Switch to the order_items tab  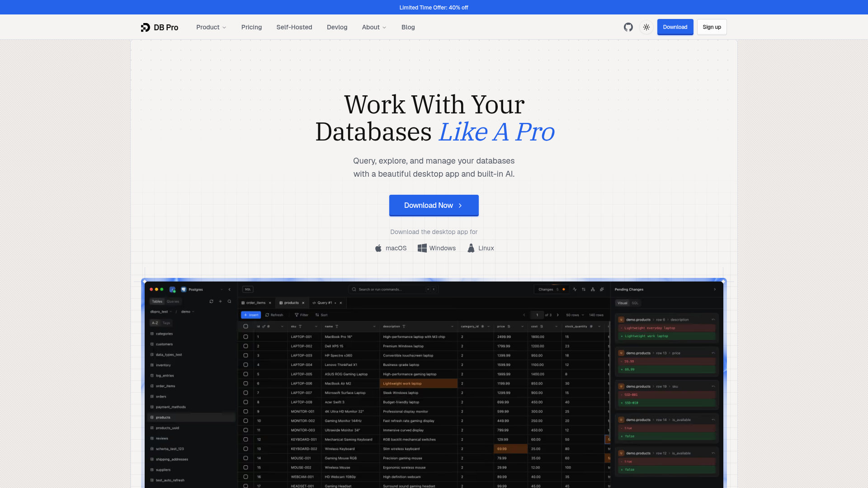click(x=255, y=303)
